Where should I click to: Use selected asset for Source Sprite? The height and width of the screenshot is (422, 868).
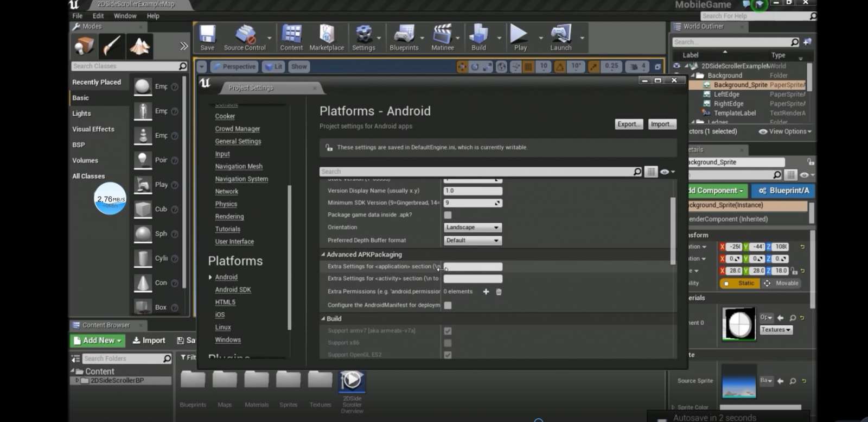(780, 381)
